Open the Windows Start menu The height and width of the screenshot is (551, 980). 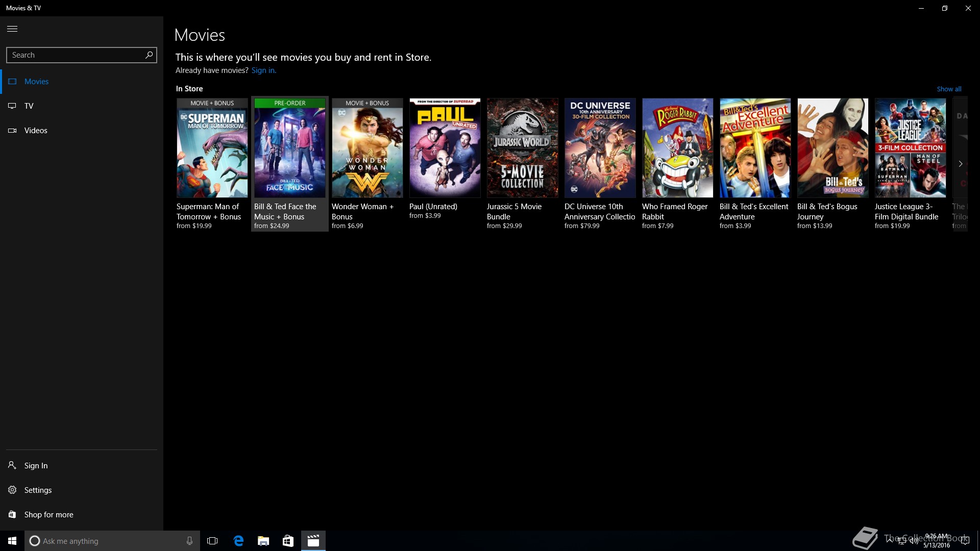coord(12,541)
